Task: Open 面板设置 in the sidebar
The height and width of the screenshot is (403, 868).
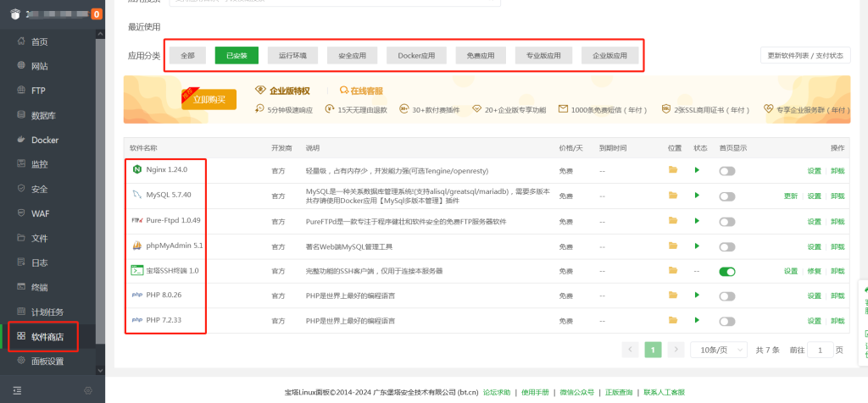Action: 48,361
